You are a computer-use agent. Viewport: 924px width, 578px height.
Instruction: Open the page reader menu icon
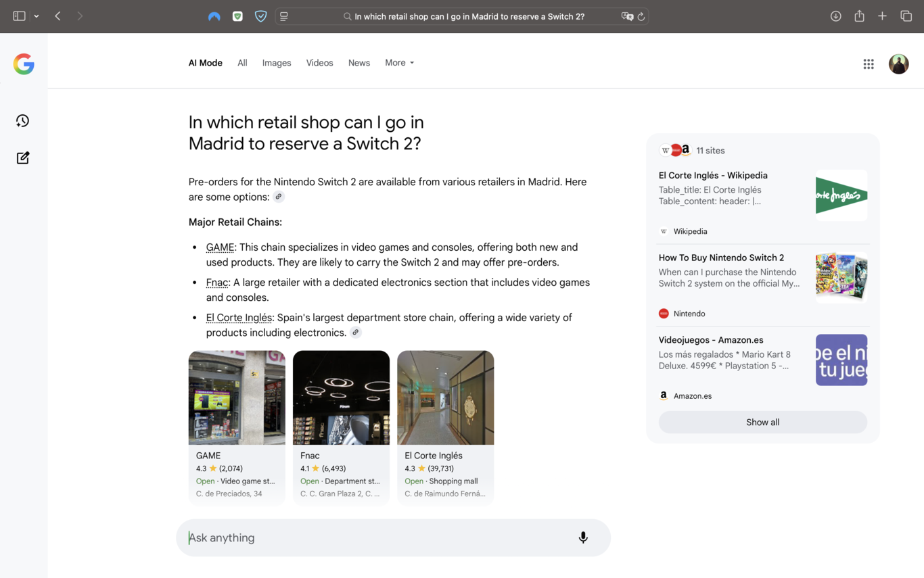(284, 16)
